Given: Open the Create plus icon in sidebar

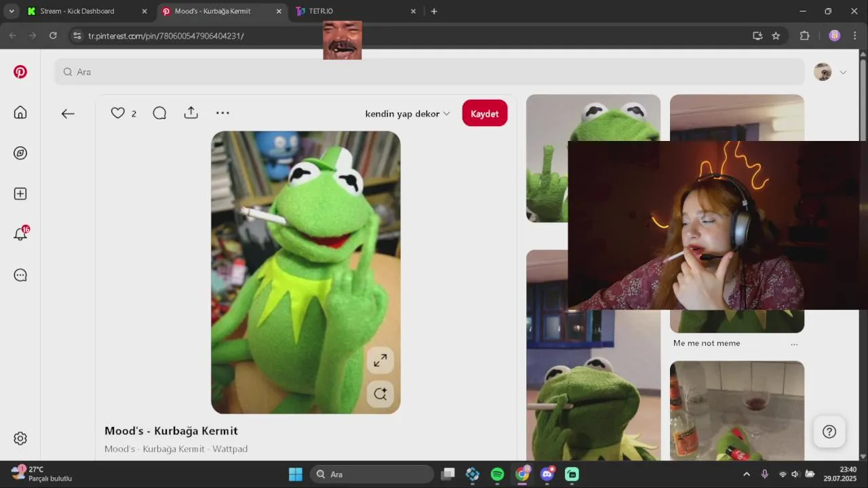Looking at the screenshot, I should 20,194.
